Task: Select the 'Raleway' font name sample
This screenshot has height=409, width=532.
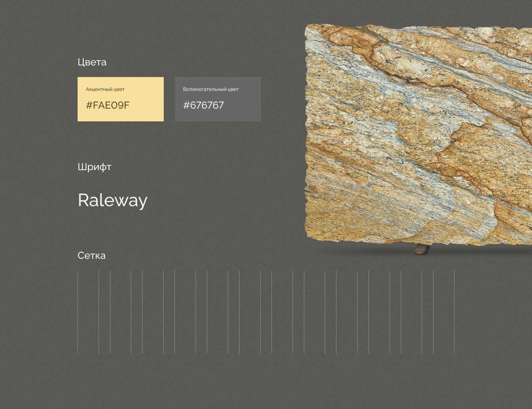Action: click(112, 200)
